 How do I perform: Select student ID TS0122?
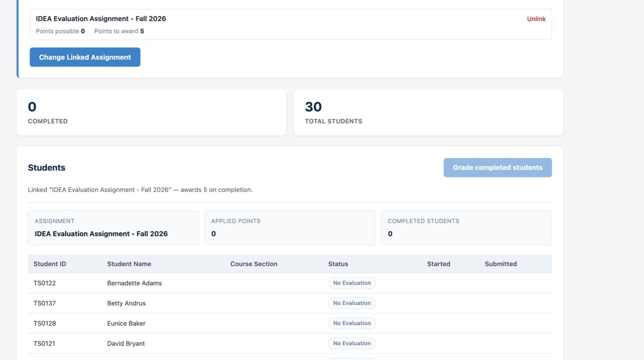coord(44,283)
